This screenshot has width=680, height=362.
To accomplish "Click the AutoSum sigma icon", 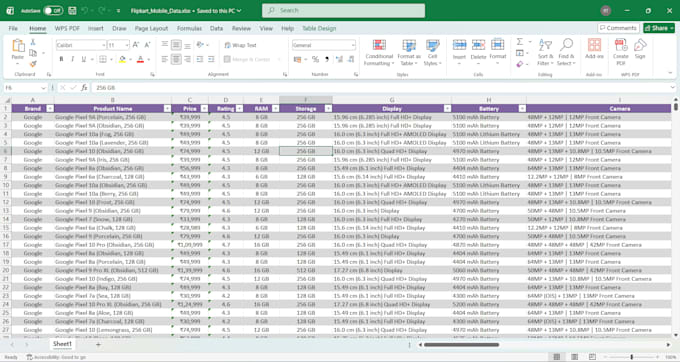I will click(x=520, y=42).
